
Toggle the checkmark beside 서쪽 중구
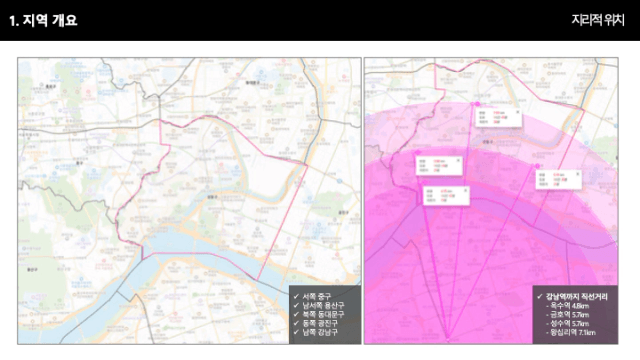pyautogui.click(x=296, y=296)
